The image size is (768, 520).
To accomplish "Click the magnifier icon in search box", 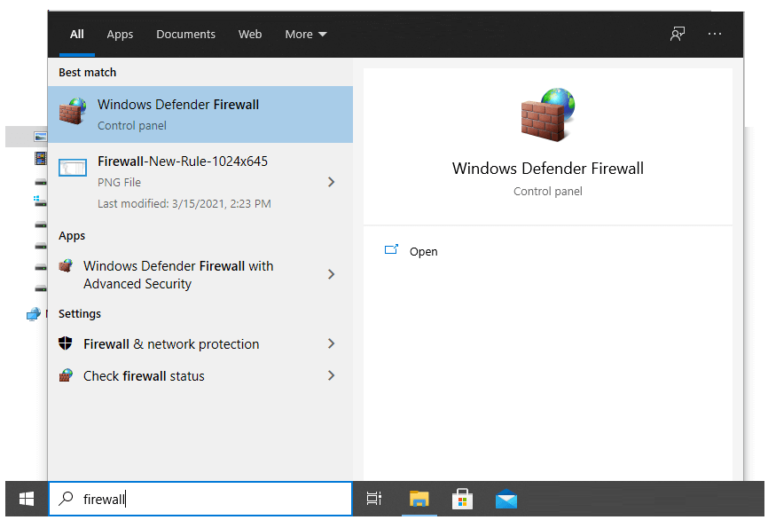I will point(66,498).
